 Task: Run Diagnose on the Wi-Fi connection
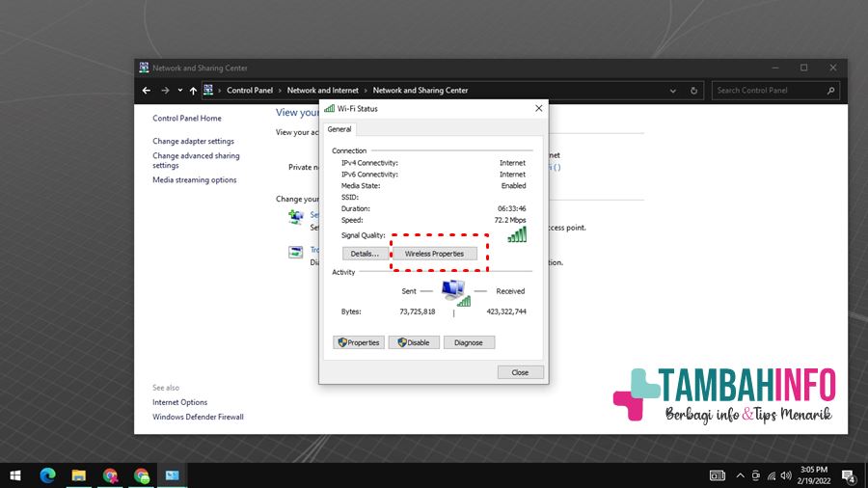click(469, 342)
